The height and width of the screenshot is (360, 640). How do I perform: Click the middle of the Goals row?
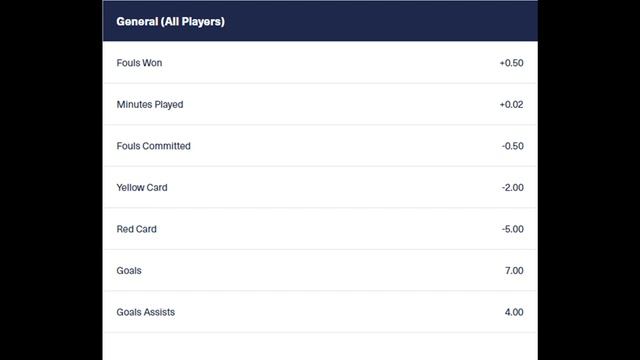pyautogui.click(x=320, y=270)
